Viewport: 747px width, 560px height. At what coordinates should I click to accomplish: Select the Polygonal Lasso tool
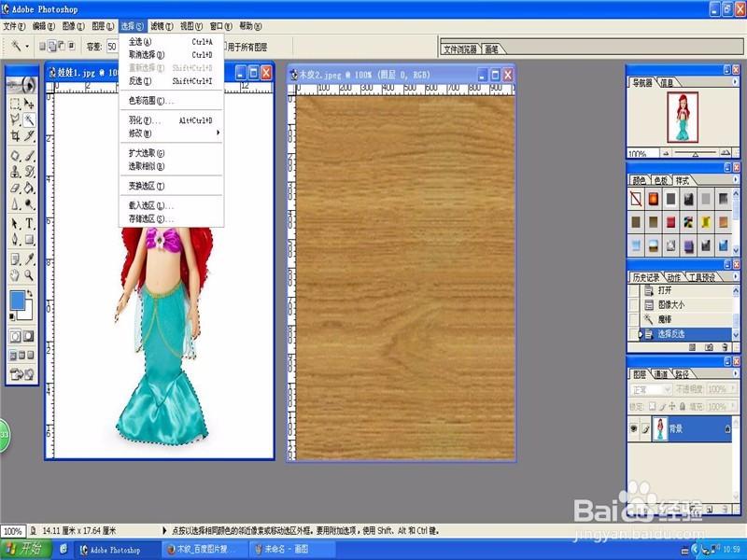[15, 119]
